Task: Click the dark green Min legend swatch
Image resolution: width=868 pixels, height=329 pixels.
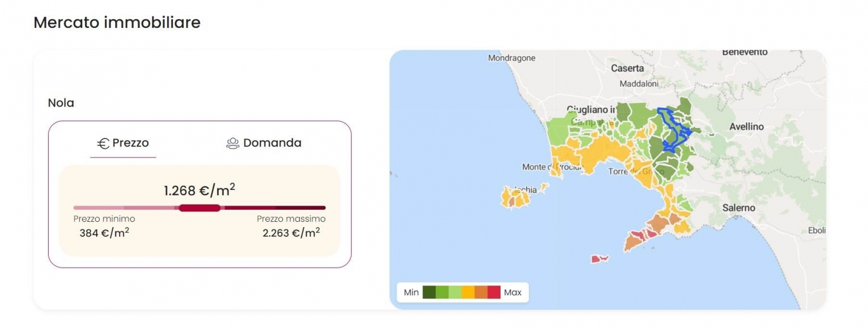Action: point(429,293)
